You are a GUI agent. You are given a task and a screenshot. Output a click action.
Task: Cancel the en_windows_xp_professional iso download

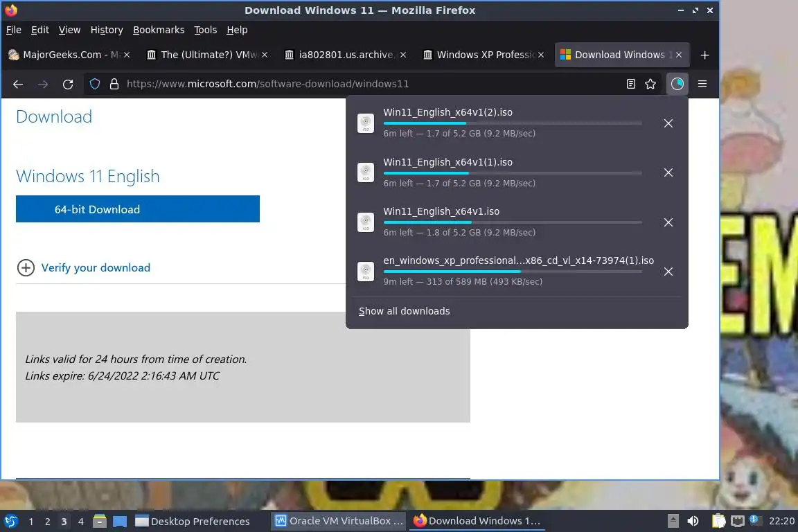point(668,272)
